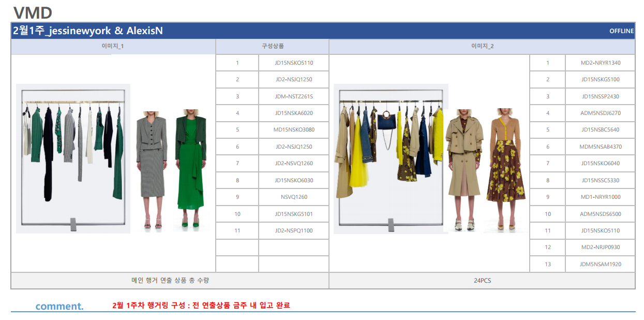Screen dimensions: 644x320
Task: Select product code JD15NSKA6020
Action: click(294, 113)
